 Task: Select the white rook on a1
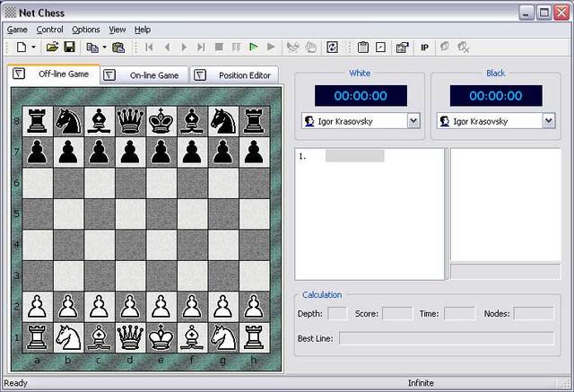(x=38, y=337)
